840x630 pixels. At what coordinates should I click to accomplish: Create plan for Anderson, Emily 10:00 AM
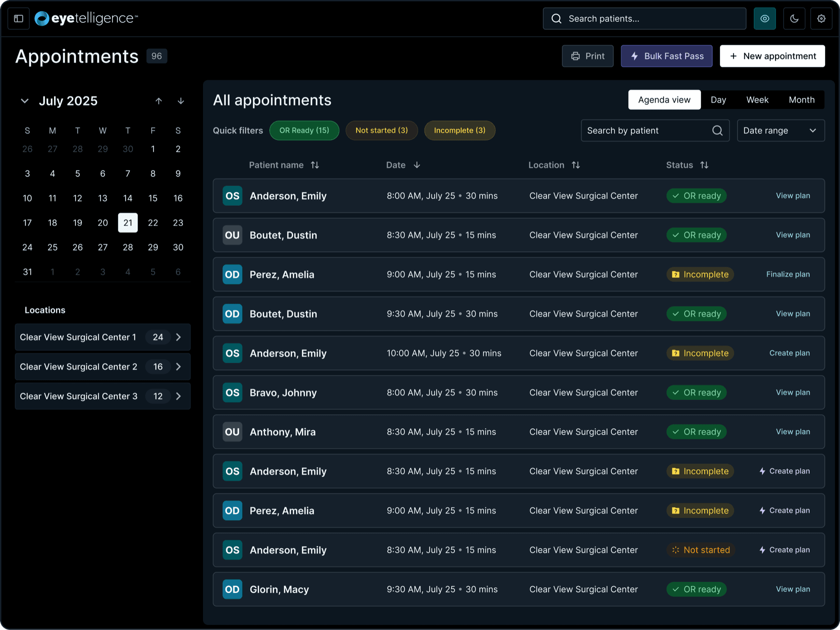click(790, 353)
